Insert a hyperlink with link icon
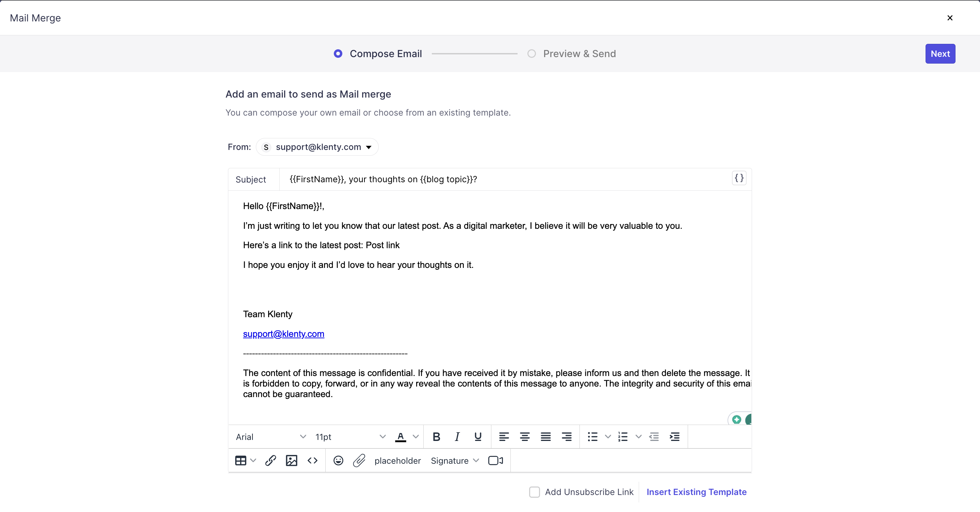Image resolution: width=980 pixels, height=512 pixels. click(271, 461)
